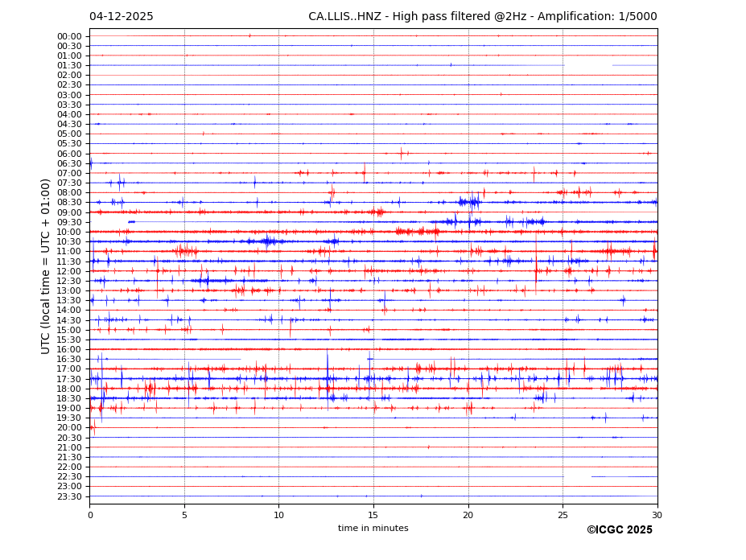746x560 pixels.
Task: Select the 12:30 time row label
Action: coord(69,281)
